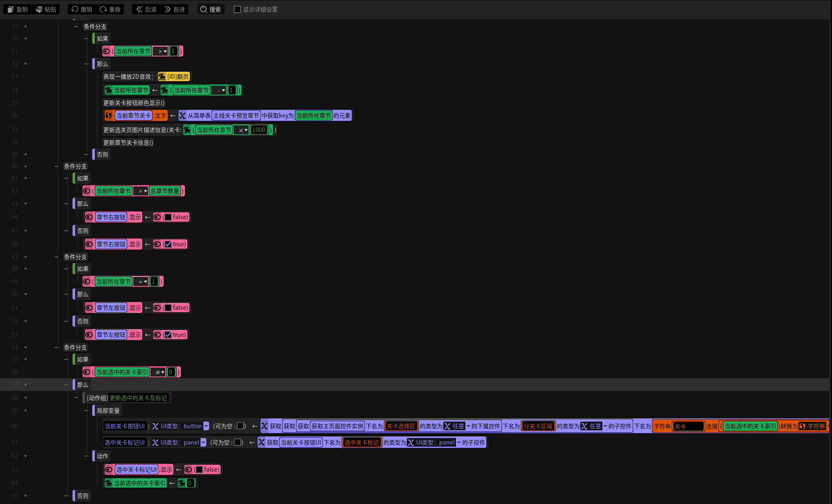Screen dimensions: 832x504
Task: Click the eye icon on line 31 condition
Action: [x=106, y=51]
